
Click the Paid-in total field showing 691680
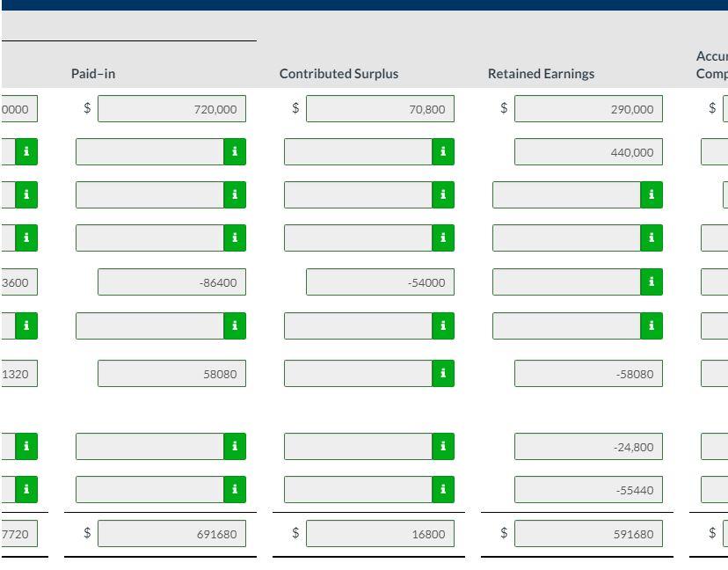[x=171, y=533]
